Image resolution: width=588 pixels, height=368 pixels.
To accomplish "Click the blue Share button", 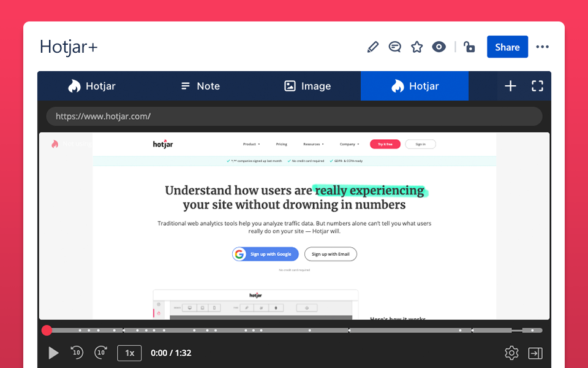I will [x=507, y=47].
